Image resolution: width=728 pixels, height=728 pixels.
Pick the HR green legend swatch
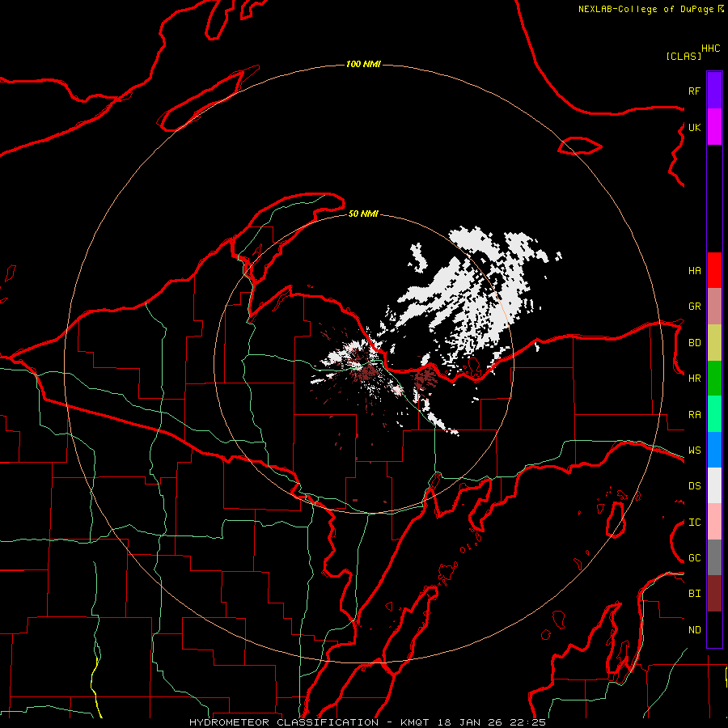[x=714, y=378]
